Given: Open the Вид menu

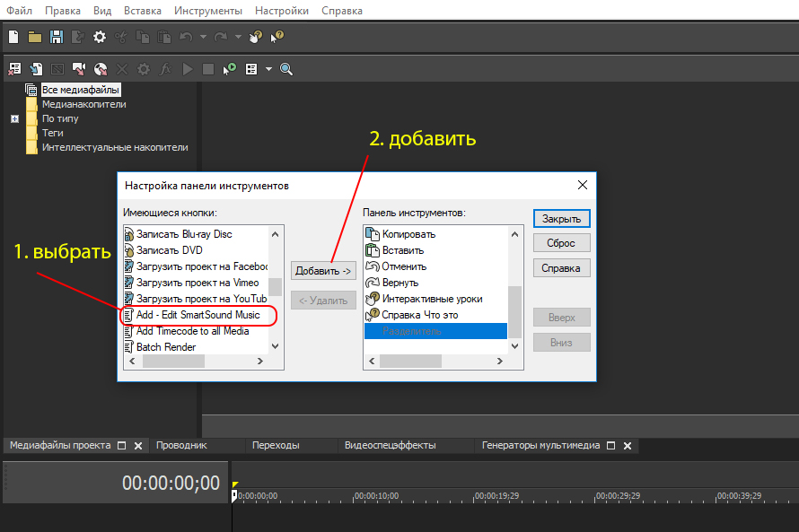Looking at the screenshot, I should (x=102, y=11).
